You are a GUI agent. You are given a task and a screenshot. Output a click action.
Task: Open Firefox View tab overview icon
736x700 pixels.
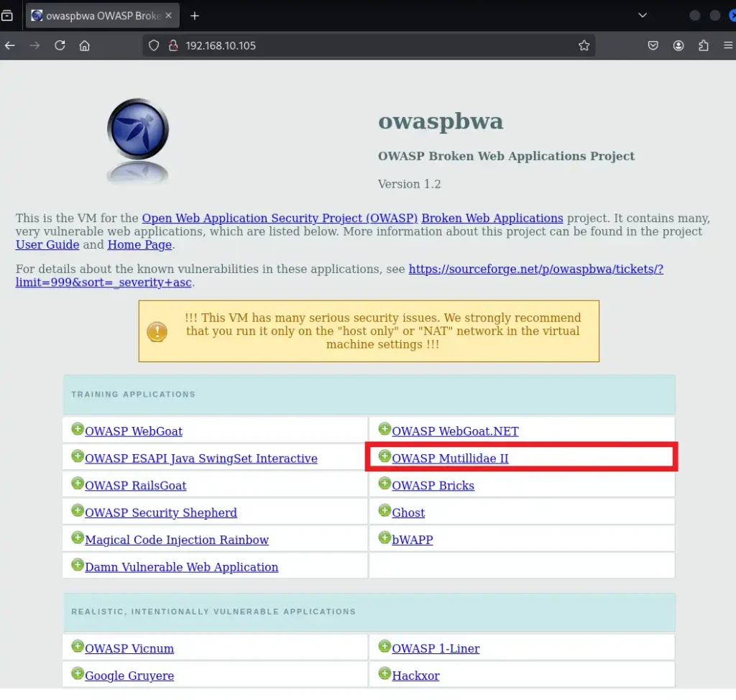pos(7,16)
